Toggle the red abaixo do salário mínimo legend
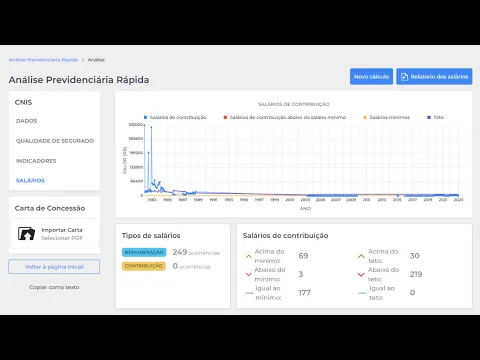480x360 pixels. 285,117
